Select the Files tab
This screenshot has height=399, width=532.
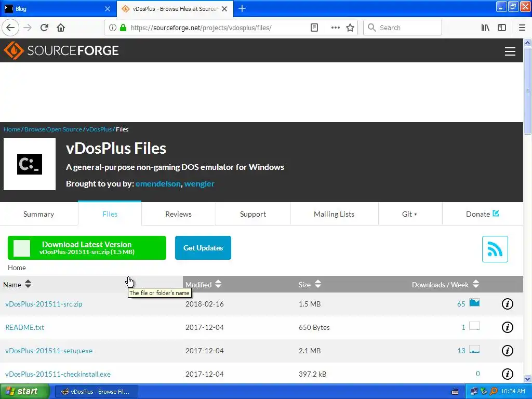pos(110,214)
